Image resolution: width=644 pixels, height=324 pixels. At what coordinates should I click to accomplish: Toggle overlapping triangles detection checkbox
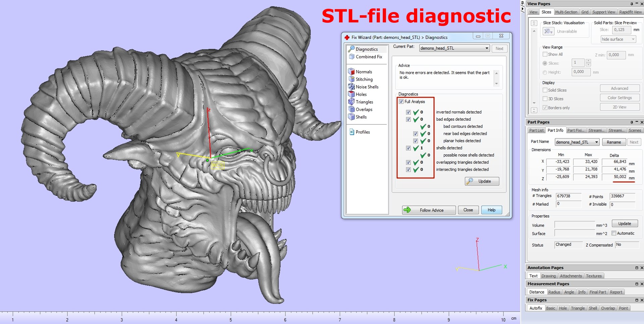pyautogui.click(x=408, y=162)
